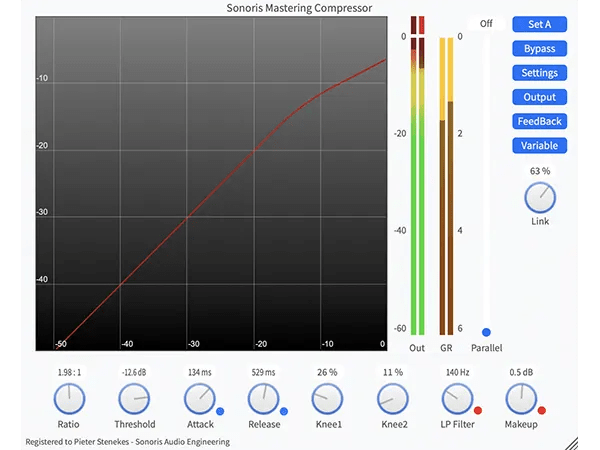This screenshot has height=450, width=600.
Task: Click the Link percentage knob
Action: coord(540,197)
